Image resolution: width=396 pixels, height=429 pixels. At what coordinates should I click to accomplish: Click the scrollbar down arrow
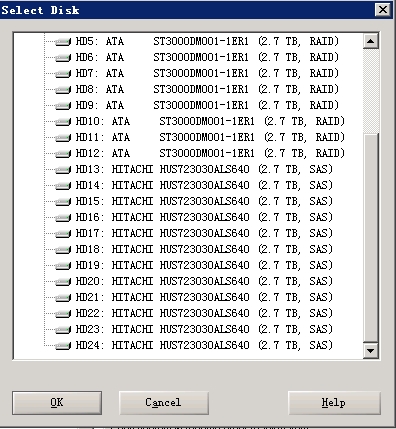coord(371,351)
